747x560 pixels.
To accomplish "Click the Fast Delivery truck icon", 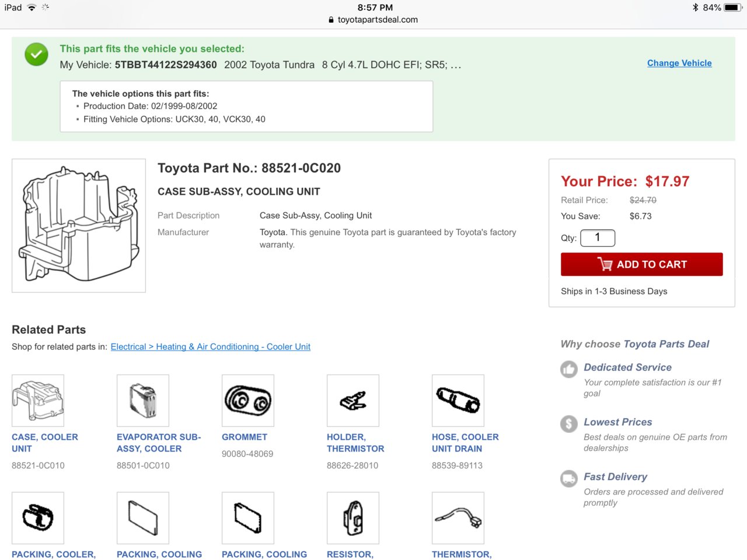I will pyautogui.click(x=569, y=479).
